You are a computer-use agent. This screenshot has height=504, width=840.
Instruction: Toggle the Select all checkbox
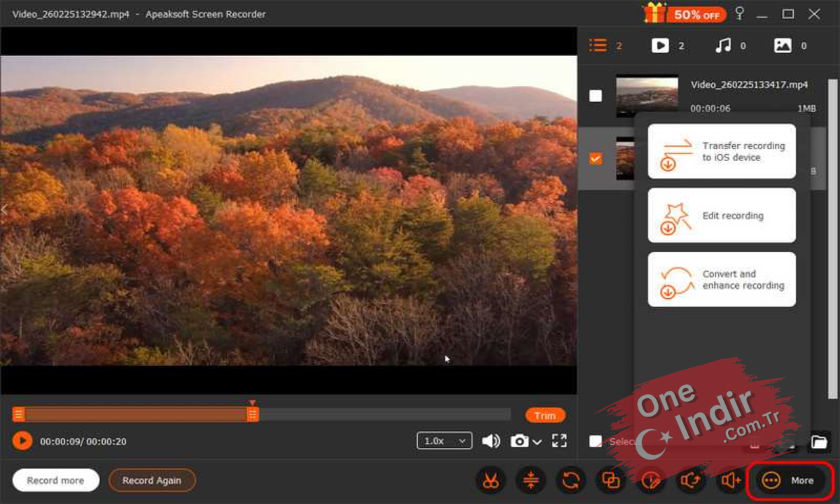click(595, 441)
